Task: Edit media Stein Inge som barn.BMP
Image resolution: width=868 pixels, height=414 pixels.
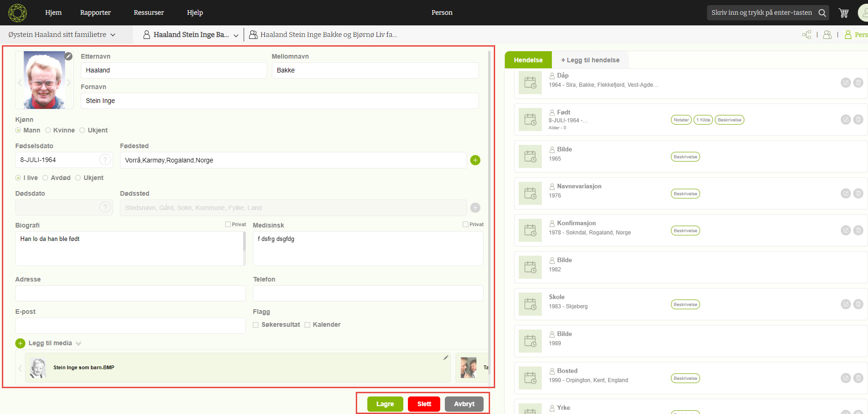Action: (446, 358)
